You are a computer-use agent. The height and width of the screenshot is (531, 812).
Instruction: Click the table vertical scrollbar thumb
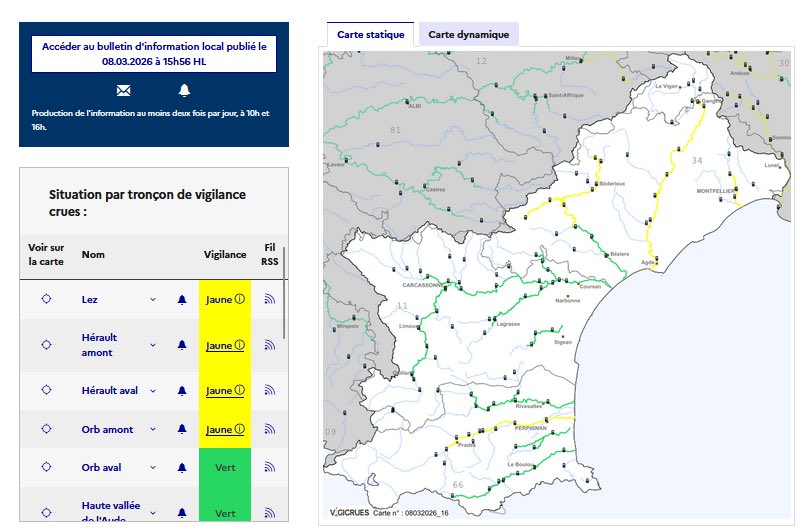284,293
